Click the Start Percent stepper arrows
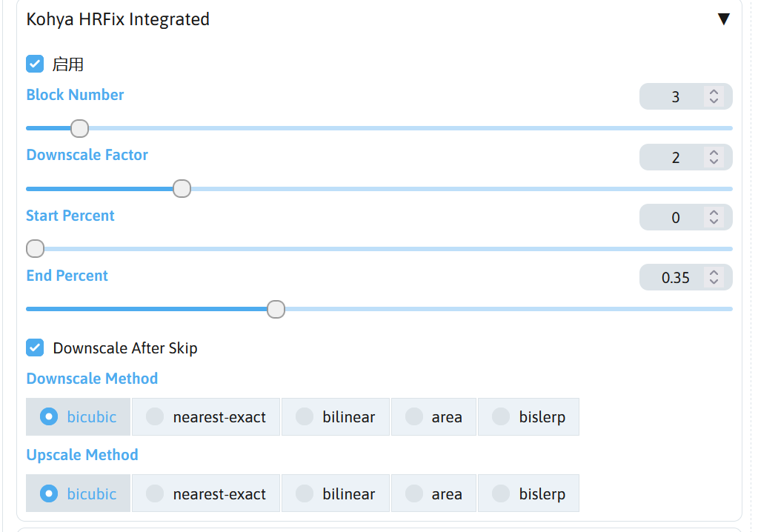The height and width of the screenshot is (532, 758). click(x=714, y=217)
